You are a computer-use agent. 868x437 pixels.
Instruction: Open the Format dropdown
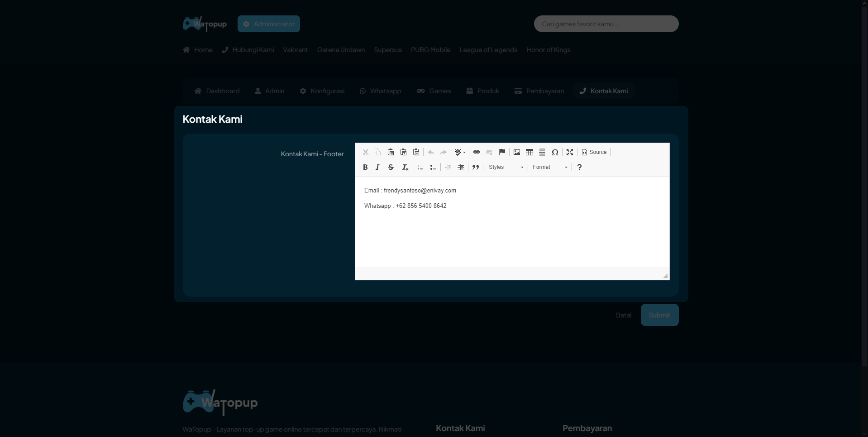(x=550, y=167)
